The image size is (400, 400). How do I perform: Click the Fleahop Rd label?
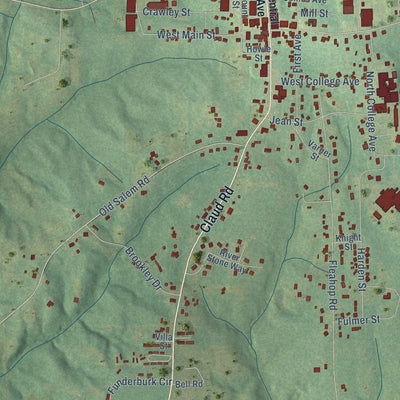coord(333,285)
